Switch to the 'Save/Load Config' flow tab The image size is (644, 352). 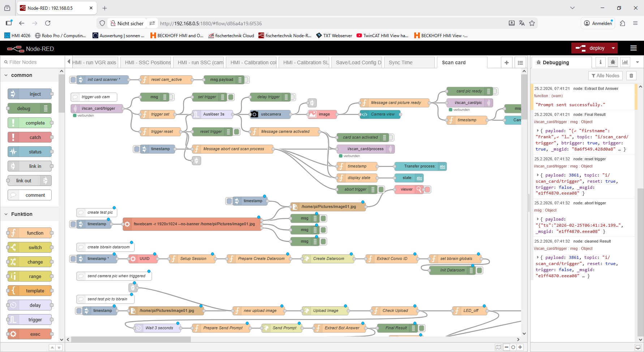point(358,62)
